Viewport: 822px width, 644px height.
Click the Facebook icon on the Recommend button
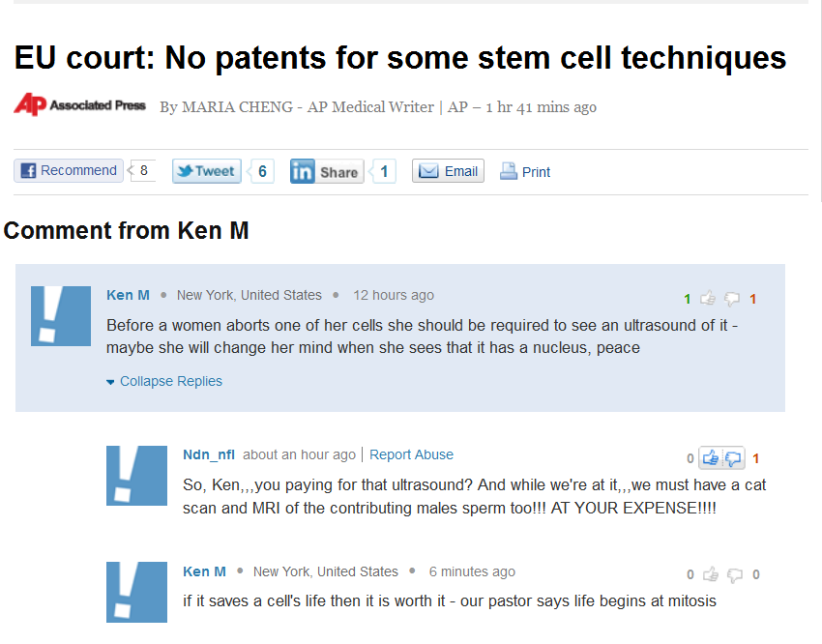(x=27, y=169)
